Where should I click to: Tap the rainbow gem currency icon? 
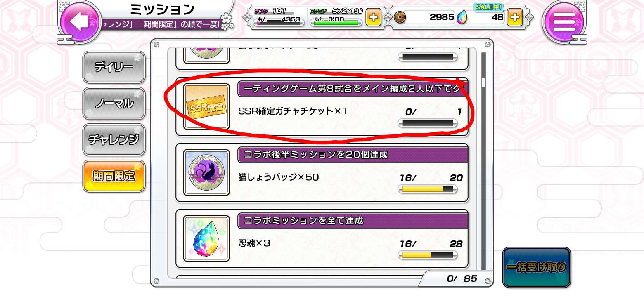tap(462, 17)
